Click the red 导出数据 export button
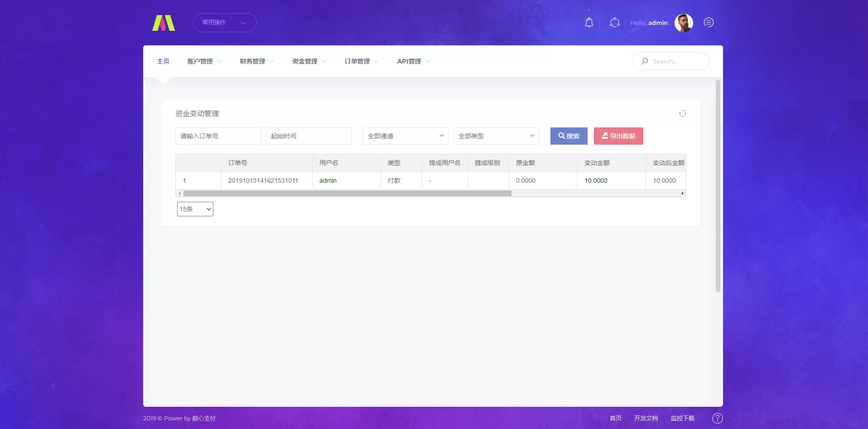This screenshot has width=868, height=429. [x=618, y=136]
